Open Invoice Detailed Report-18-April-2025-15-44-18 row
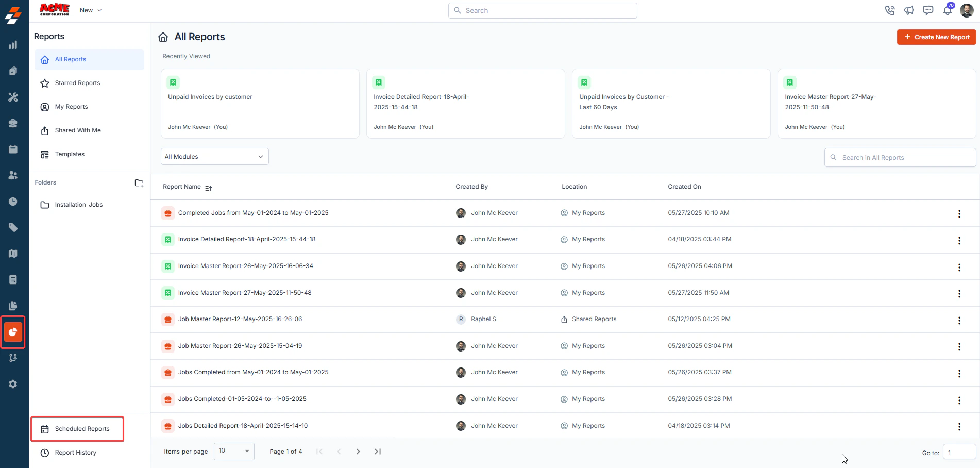This screenshot has width=980, height=468. (x=247, y=239)
